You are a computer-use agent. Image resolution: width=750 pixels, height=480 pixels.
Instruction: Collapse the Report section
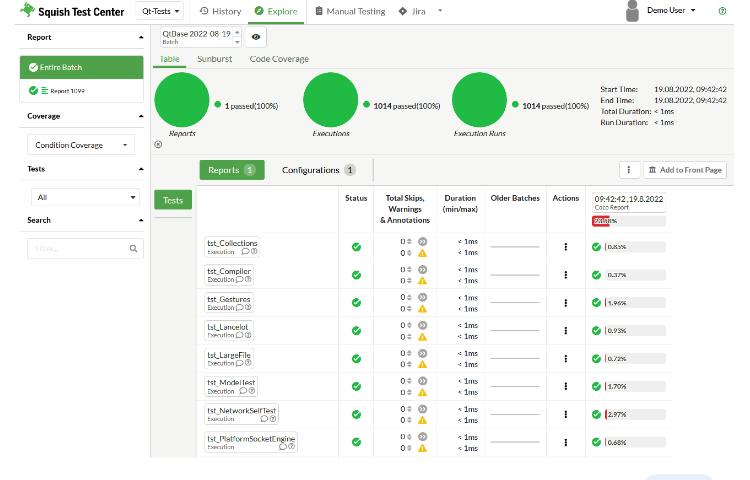(x=141, y=37)
